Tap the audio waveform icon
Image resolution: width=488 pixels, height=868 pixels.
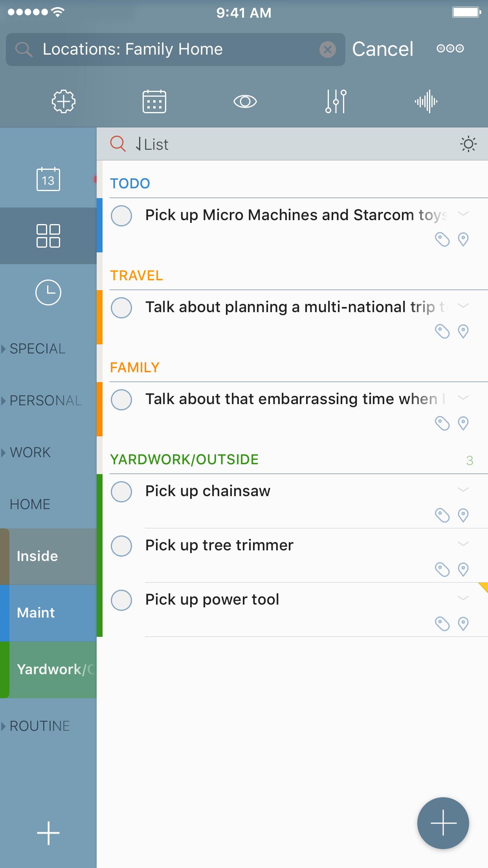point(426,101)
